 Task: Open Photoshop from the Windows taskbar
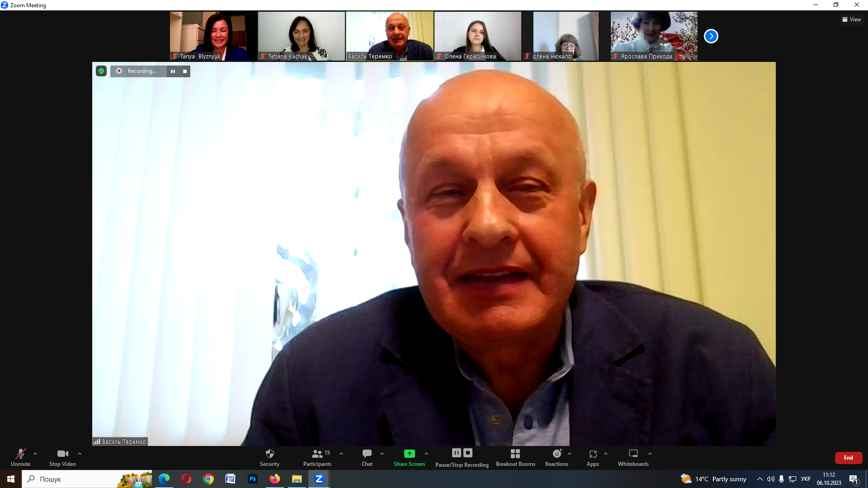253,479
